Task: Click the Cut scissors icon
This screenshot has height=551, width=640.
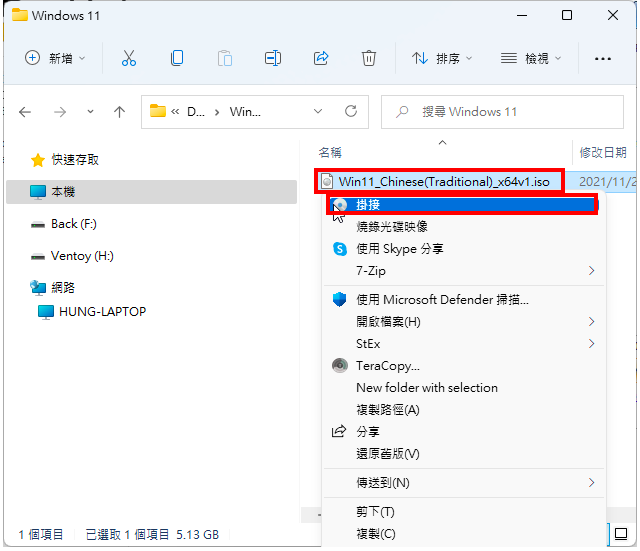Action: click(129, 58)
